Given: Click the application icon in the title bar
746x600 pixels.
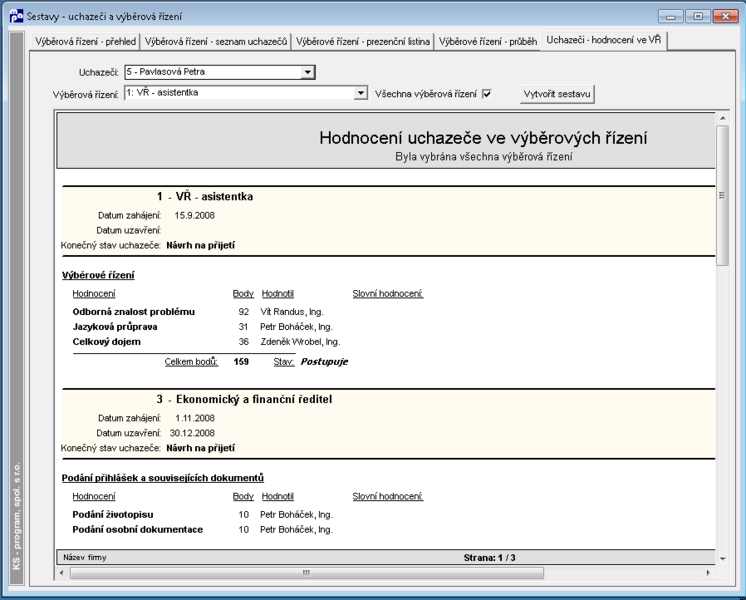Looking at the screenshot, I should pos(16,16).
